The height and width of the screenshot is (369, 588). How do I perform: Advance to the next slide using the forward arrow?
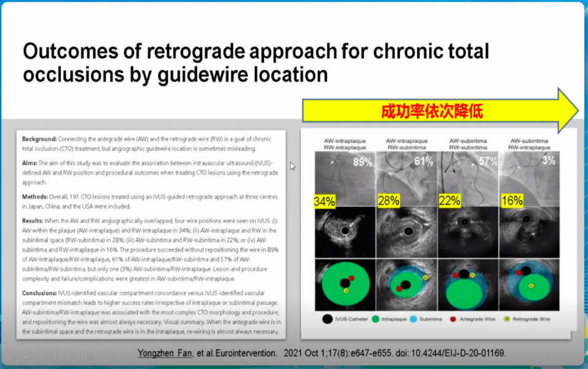(x=26, y=356)
